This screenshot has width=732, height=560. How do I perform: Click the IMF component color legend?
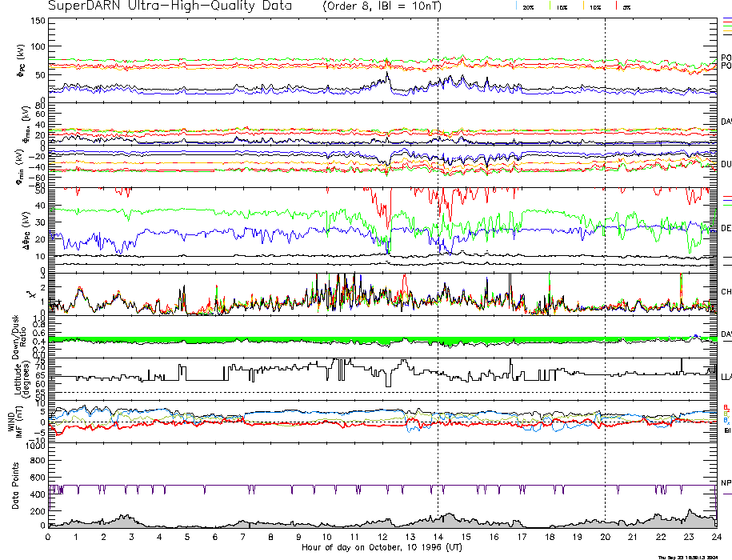click(726, 417)
